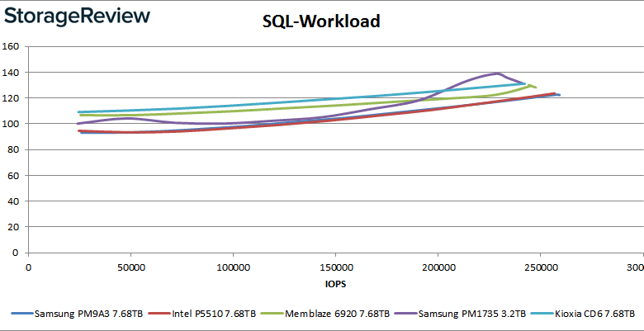The width and height of the screenshot is (644, 331).
Task: Click the 200000 x-axis label
Action: tap(438, 267)
